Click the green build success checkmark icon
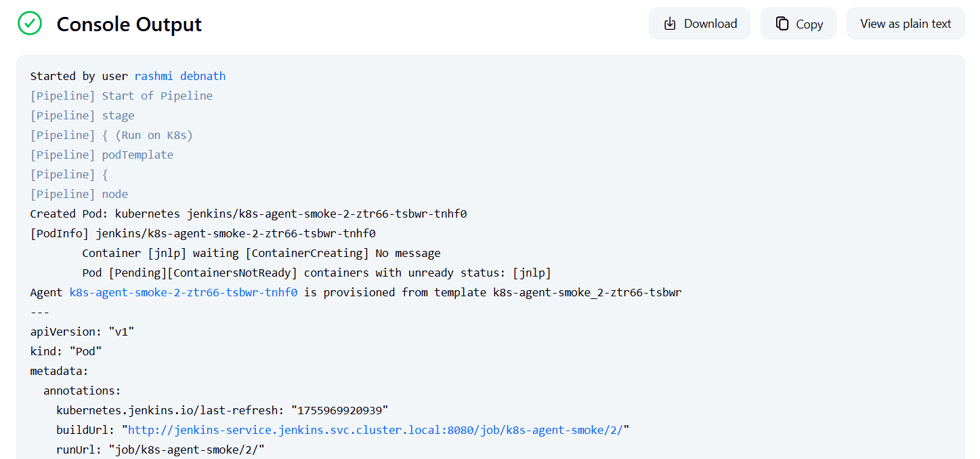980x459 pixels. click(x=29, y=23)
